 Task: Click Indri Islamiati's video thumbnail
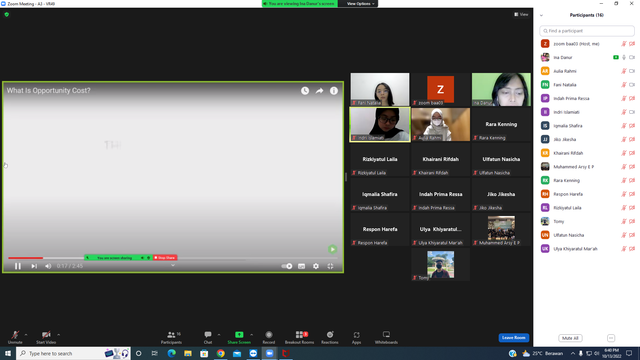380,124
